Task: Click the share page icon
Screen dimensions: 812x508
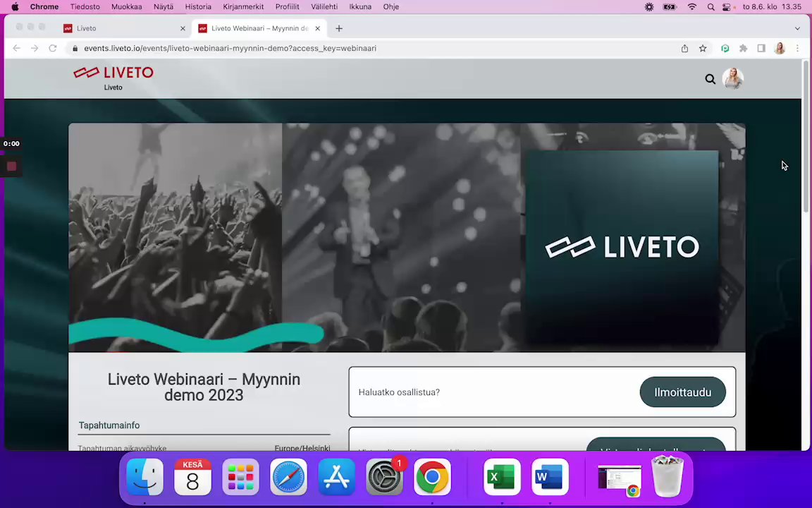Action: (684, 48)
